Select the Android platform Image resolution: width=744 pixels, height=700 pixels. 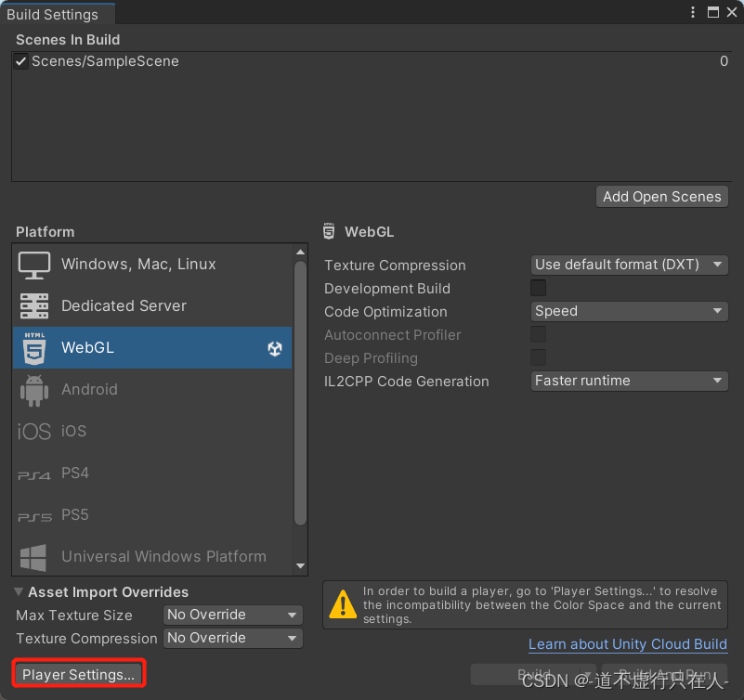coord(152,389)
